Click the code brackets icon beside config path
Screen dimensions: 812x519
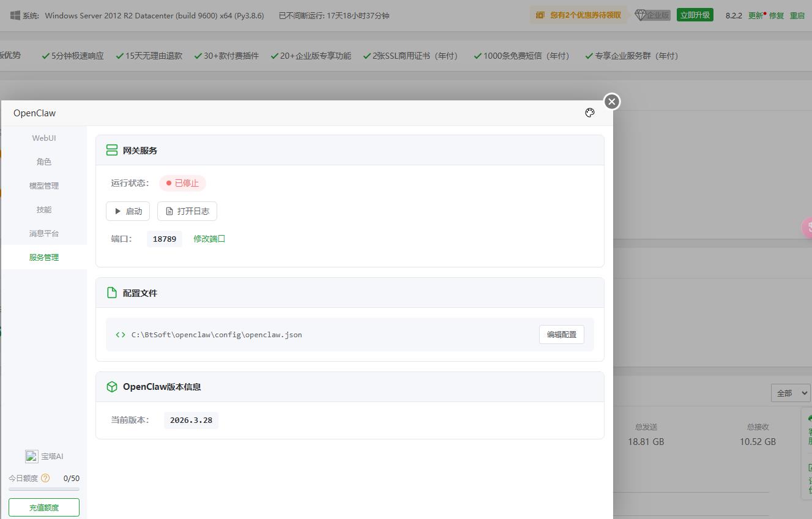[x=121, y=335]
